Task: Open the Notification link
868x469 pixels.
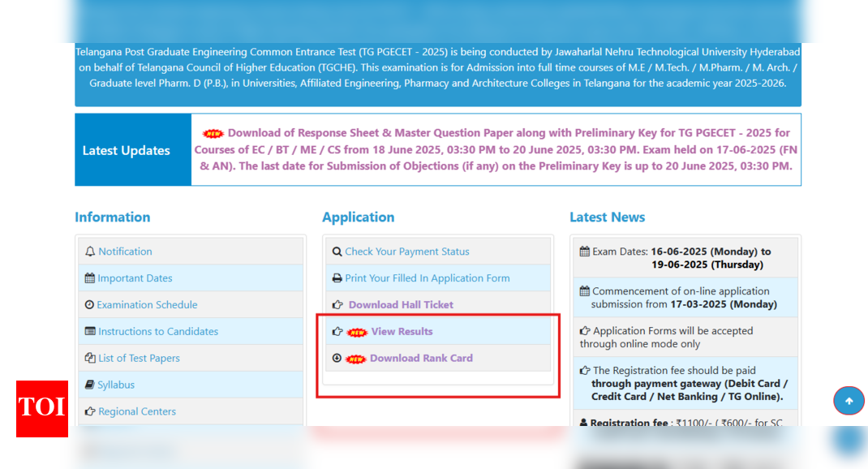Action: [125, 252]
